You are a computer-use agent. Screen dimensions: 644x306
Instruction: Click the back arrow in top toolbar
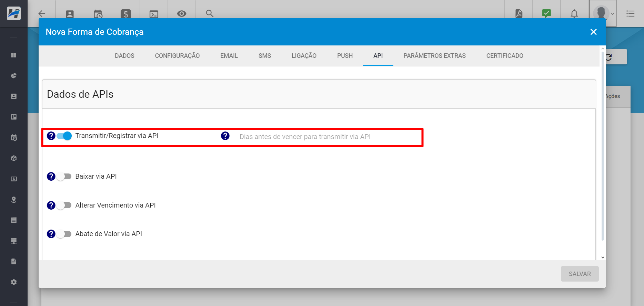click(x=42, y=14)
